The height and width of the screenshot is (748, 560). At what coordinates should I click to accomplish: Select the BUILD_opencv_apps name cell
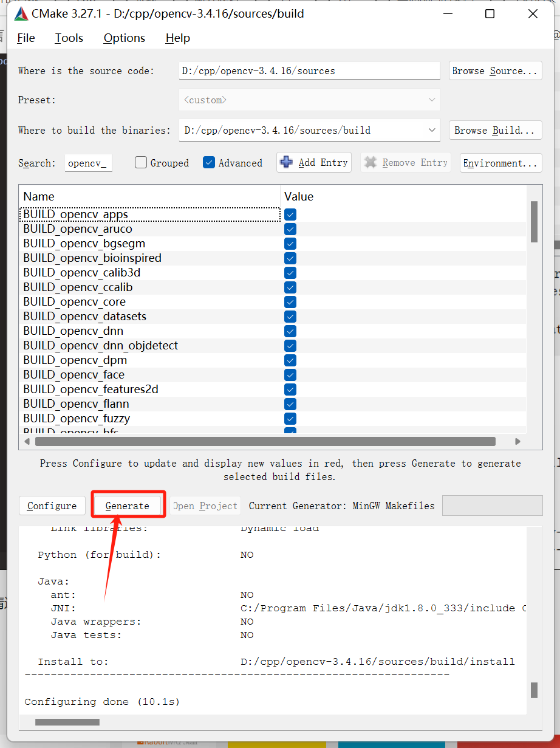pos(150,214)
